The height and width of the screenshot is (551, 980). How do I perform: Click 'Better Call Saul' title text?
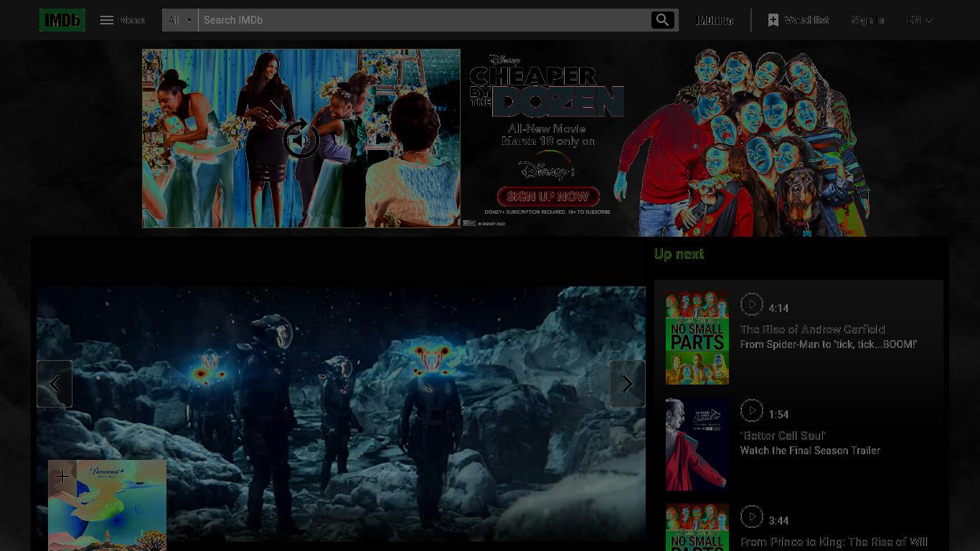783,435
